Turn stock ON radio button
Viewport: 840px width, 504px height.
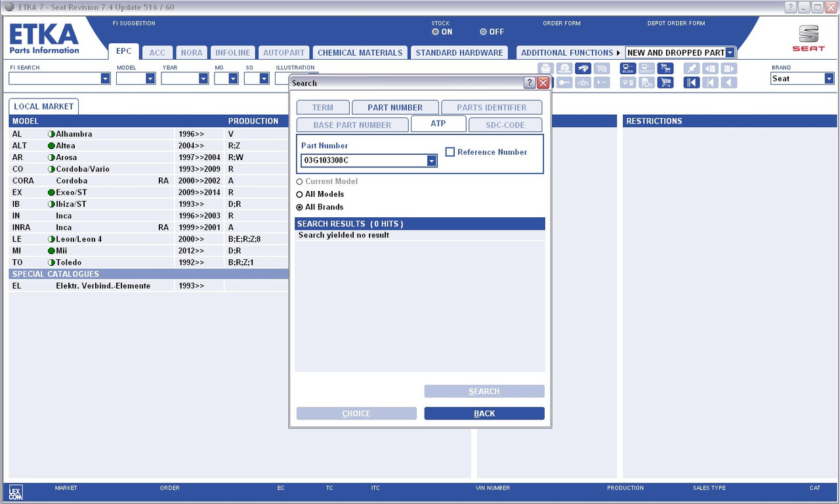[435, 31]
